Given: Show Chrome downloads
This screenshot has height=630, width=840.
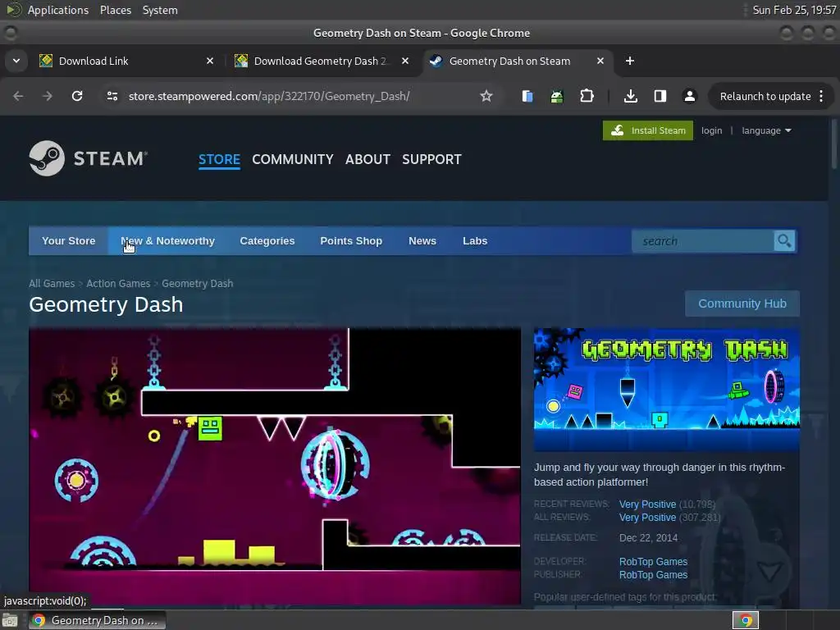Looking at the screenshot, I should 631,96.
